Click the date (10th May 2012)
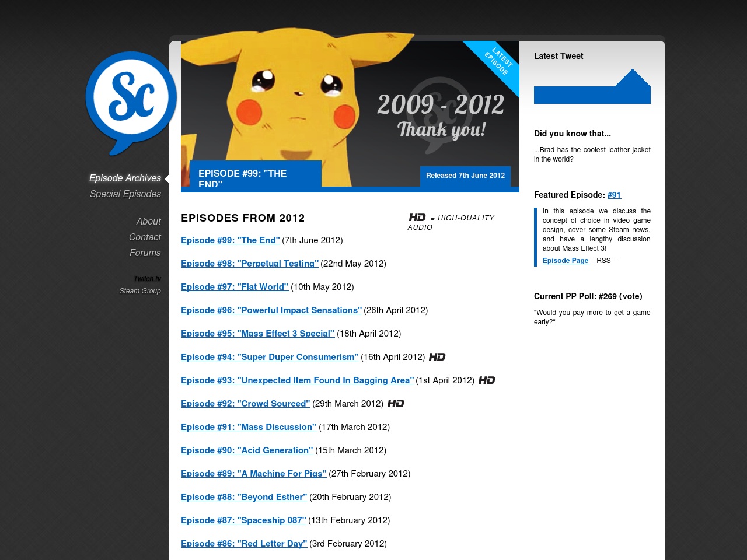The image size is (747, 560). pos(323,287)
